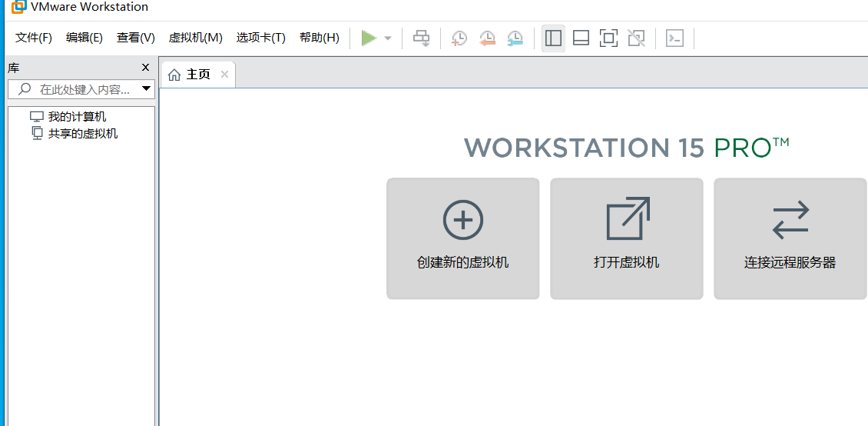Switch to the 主页 tab

[198, 75]
